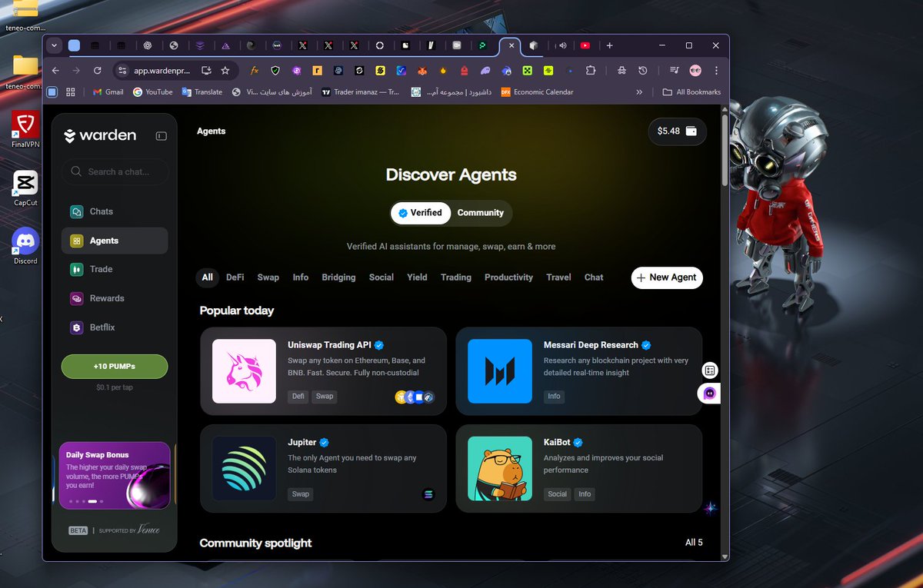Click the app.wardenpr... address bar
Image resolution: width=923 pixels, height=588 pixels.
click(x=162, y=70)
